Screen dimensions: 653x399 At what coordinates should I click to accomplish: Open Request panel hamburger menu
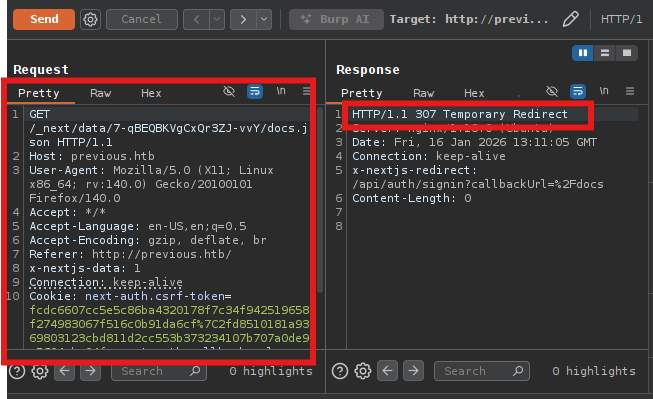[x=306, y=91]
